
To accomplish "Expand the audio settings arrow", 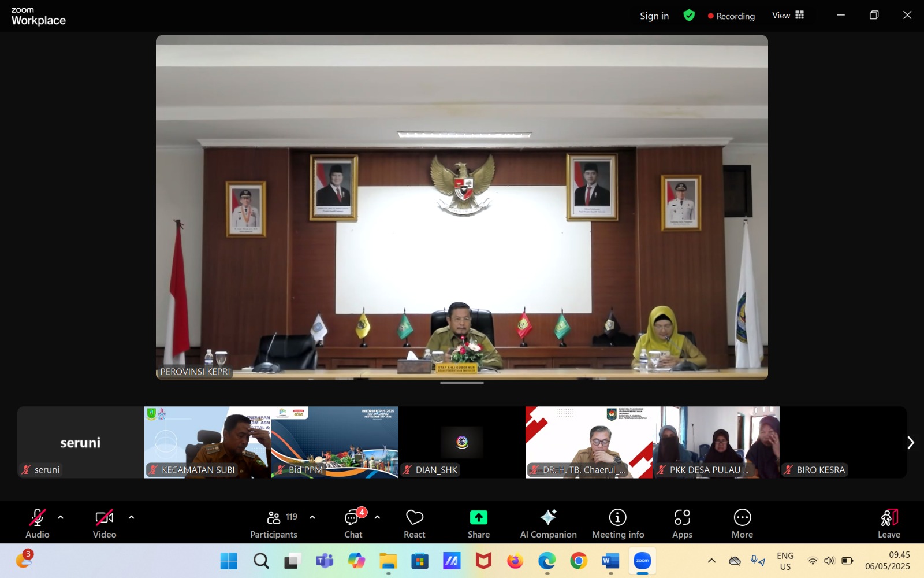I will (x=61, y=517).
